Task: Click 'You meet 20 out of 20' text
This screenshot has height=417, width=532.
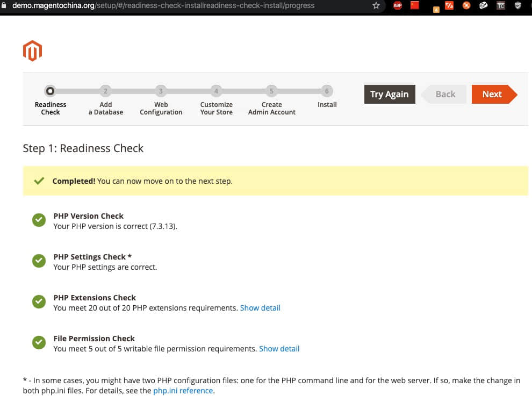Action: tap(146, 308)
